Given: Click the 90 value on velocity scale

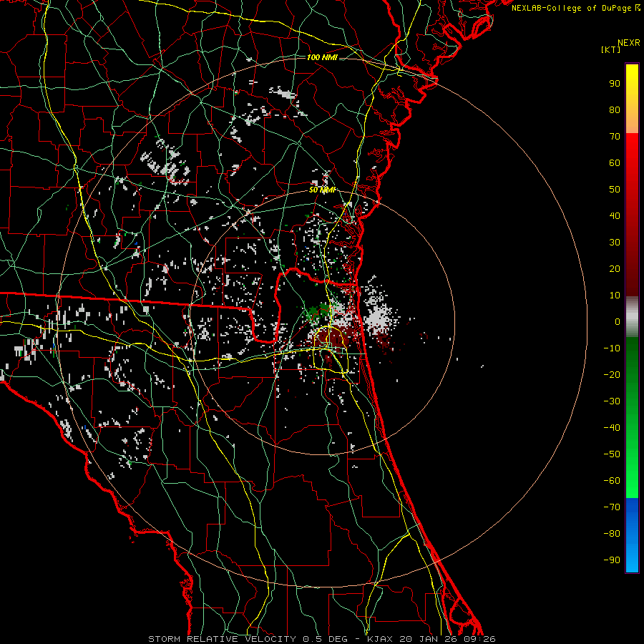Looking at the screenshot, I should pos(615,84).
